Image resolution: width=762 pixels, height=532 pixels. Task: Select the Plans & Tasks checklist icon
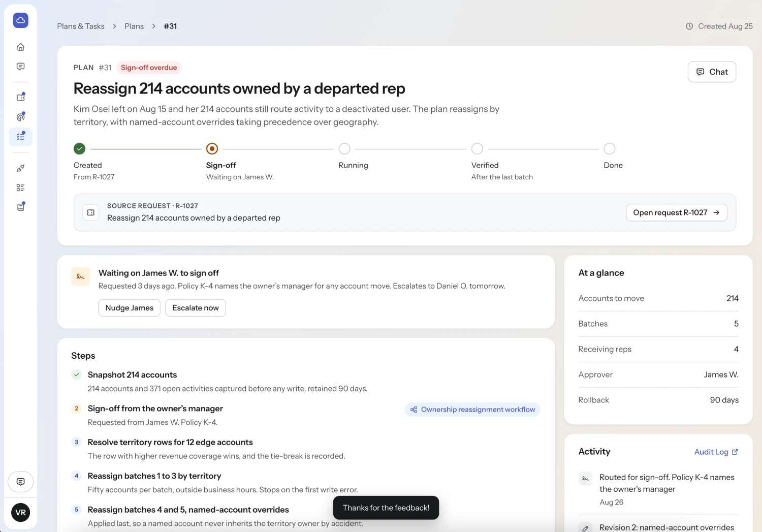(20, 137)
